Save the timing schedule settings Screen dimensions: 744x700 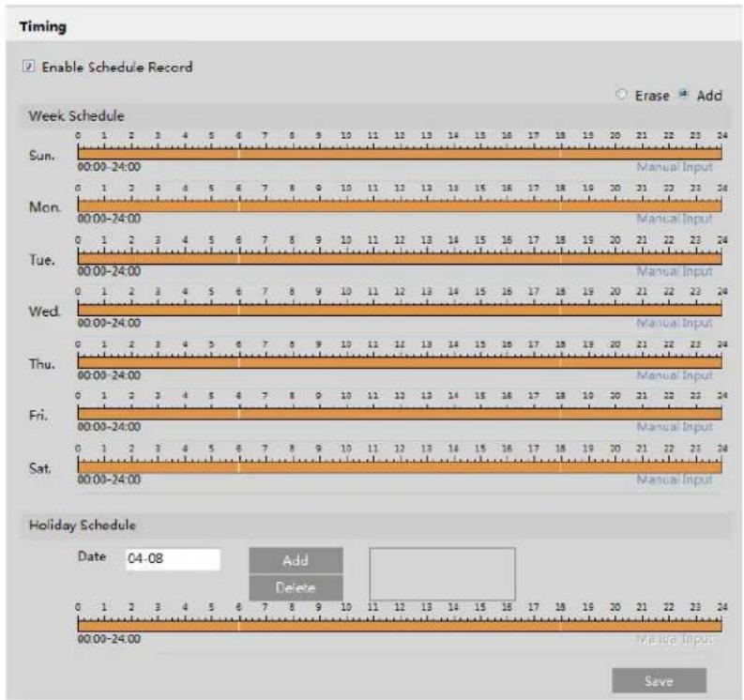click(x=659, y=681)
